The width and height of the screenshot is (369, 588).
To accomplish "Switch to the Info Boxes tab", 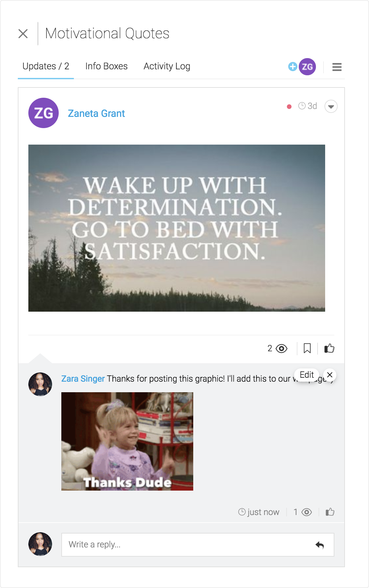I will coord(107,66).
